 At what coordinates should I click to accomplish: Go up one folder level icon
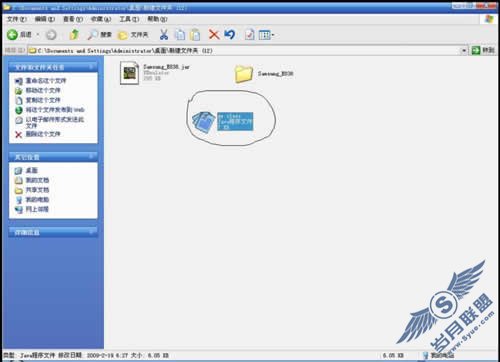74,34
